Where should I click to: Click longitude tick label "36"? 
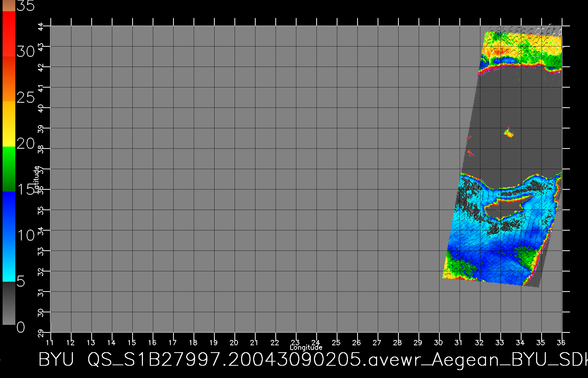[561, 342]
